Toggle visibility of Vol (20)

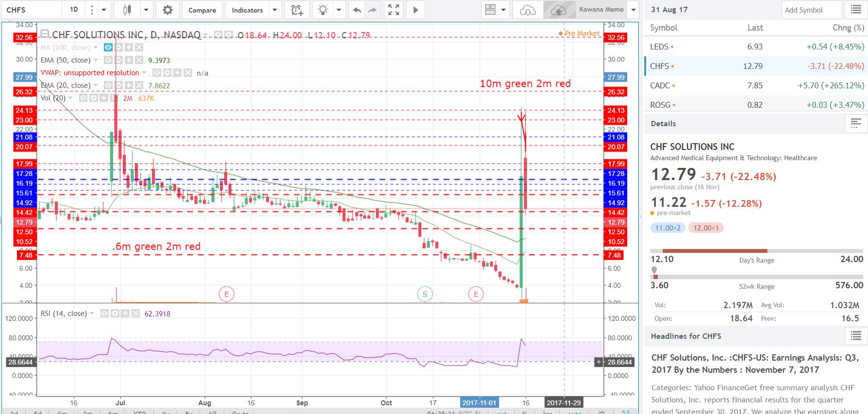pyautogui.click(x=83, y=98)
